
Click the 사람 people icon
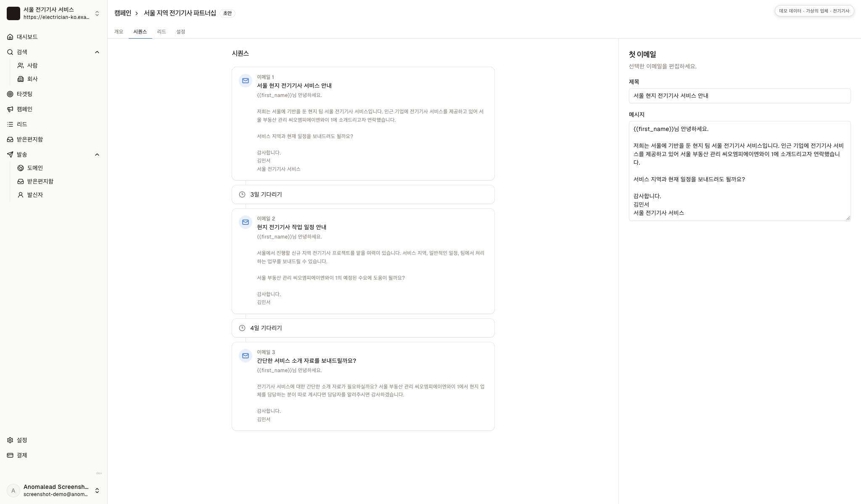click(21, 66)
